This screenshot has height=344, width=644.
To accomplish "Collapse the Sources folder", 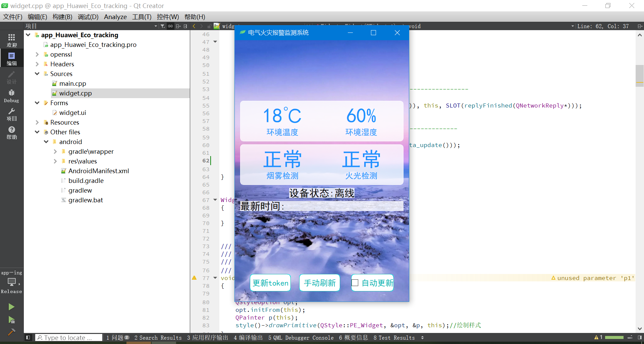I will tap(37, 74).
